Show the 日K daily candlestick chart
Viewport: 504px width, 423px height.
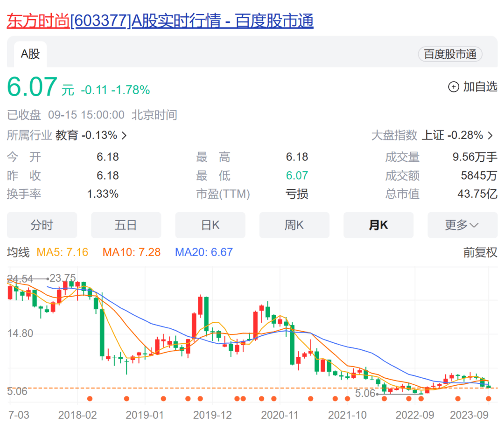210,225
